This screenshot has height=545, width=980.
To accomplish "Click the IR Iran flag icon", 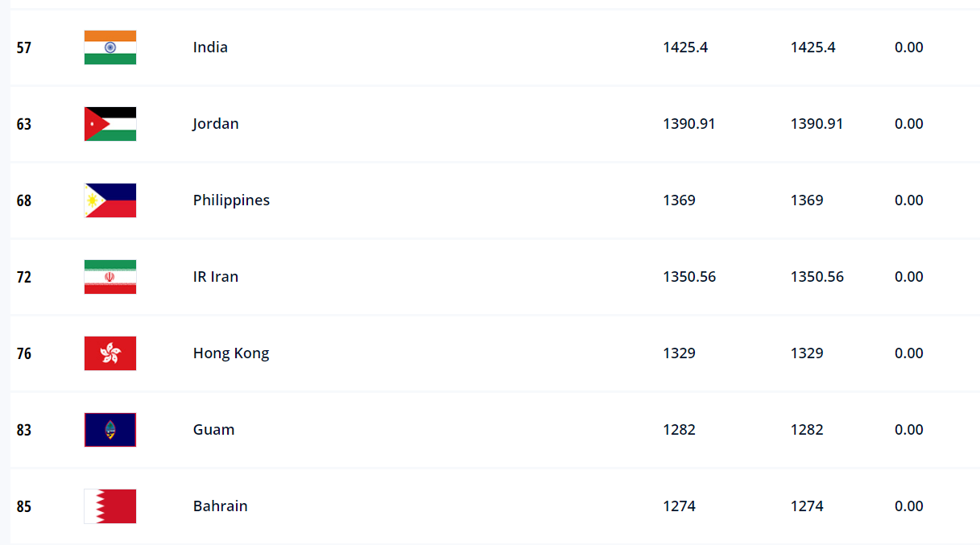I will point(110,277).
